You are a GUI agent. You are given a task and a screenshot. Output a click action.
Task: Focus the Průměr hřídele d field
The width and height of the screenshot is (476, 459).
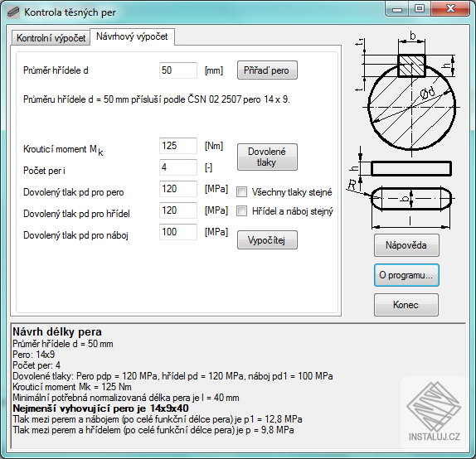pyautogui.click(x=178, y=70)
